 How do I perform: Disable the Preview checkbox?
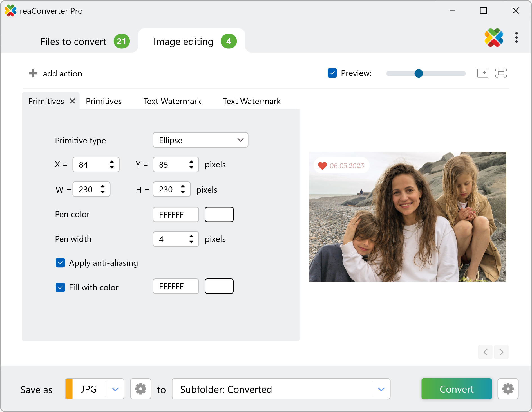[x=332, y=73]
